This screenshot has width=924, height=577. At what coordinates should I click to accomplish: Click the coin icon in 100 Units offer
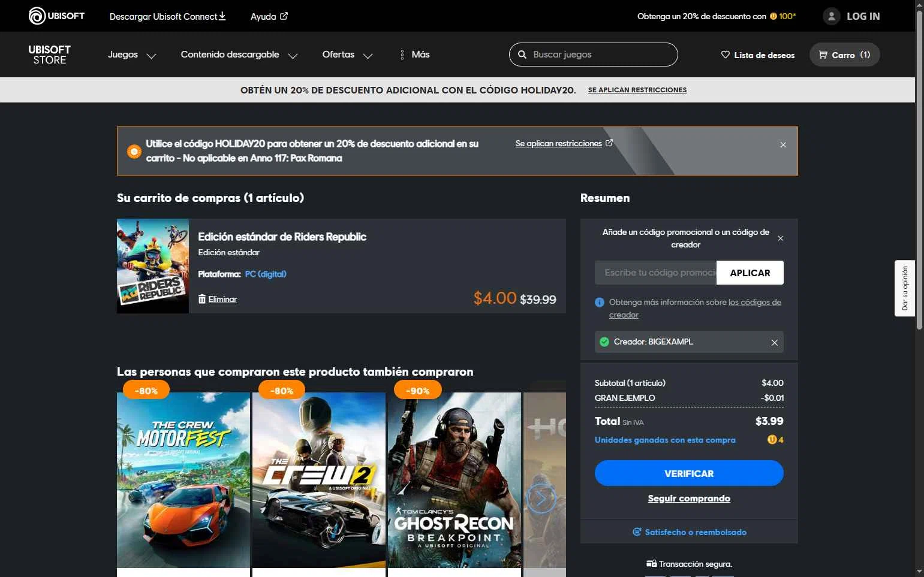(773, 16)
